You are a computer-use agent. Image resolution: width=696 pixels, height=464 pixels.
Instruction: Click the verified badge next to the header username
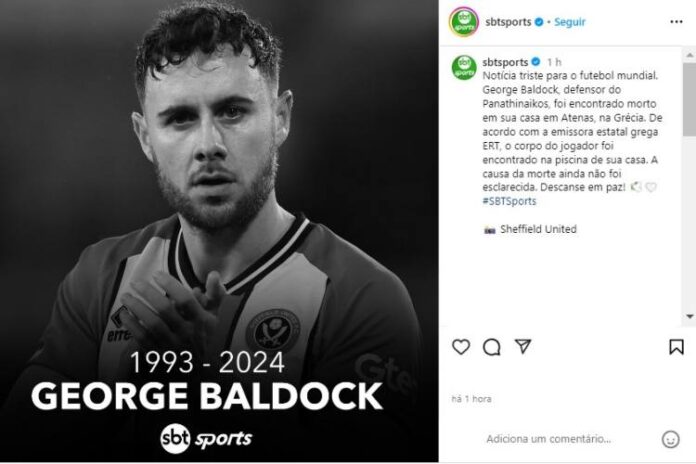538,22
